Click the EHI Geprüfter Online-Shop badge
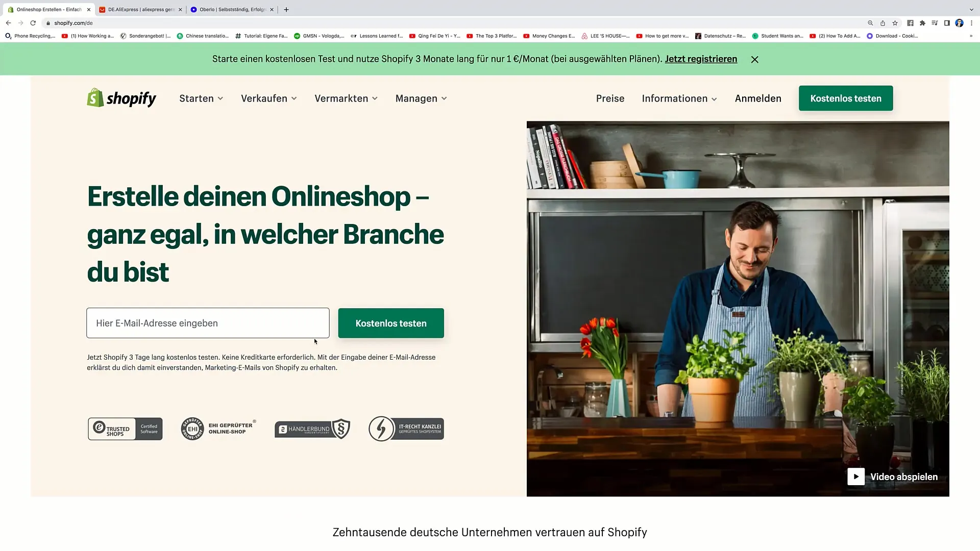This screenshot has height=551, width=980. coord(218,429)
